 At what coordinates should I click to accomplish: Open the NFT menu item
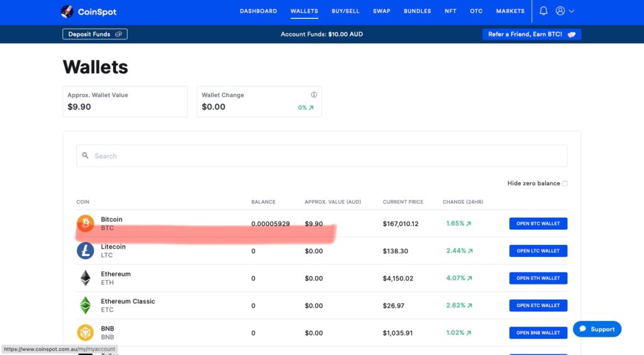click(x=450, y=11)
